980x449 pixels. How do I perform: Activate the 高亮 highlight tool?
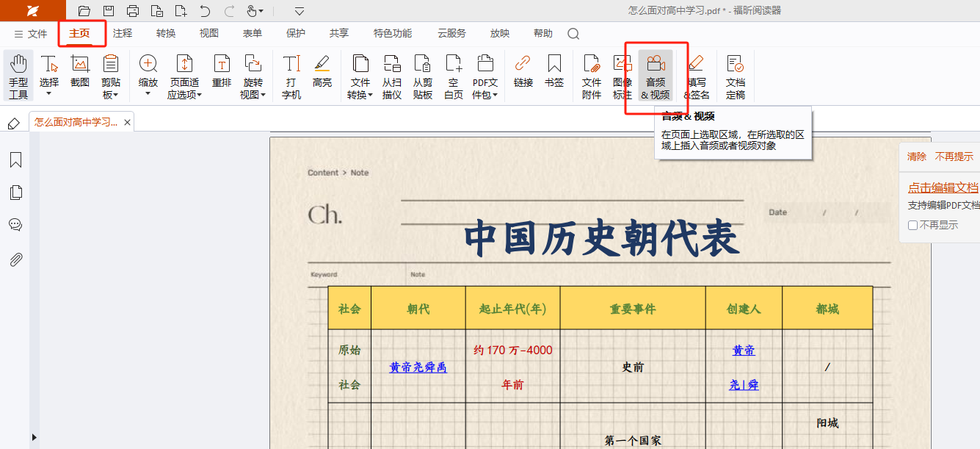coord(322,71)
